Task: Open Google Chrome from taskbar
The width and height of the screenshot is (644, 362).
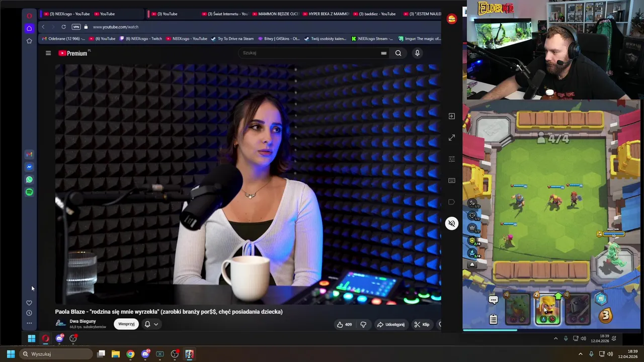Action: click(130, 354)
